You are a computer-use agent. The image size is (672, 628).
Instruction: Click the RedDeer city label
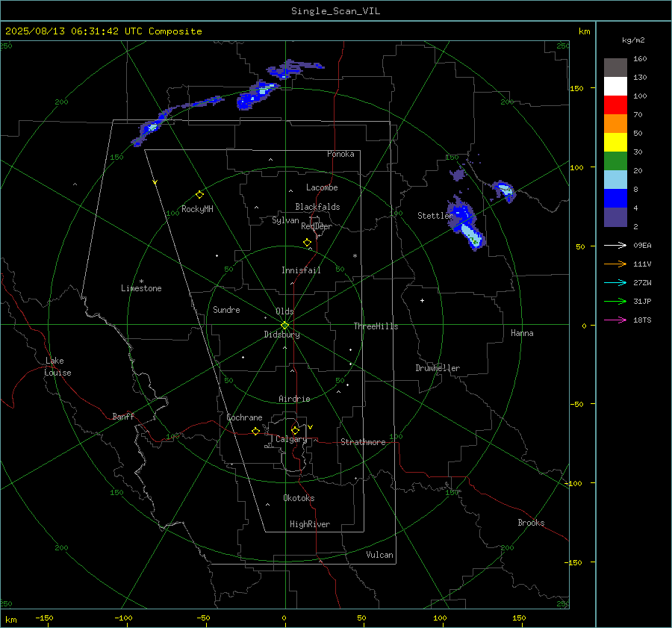[x=317, y=226]
